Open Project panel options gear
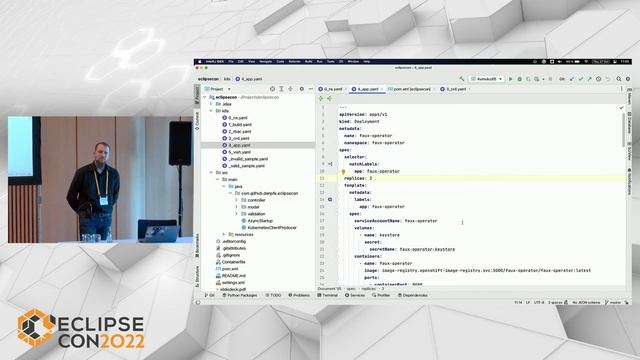The height and width of the screenshot is (360, 640). pyautogui.click(x=302, y=89)
